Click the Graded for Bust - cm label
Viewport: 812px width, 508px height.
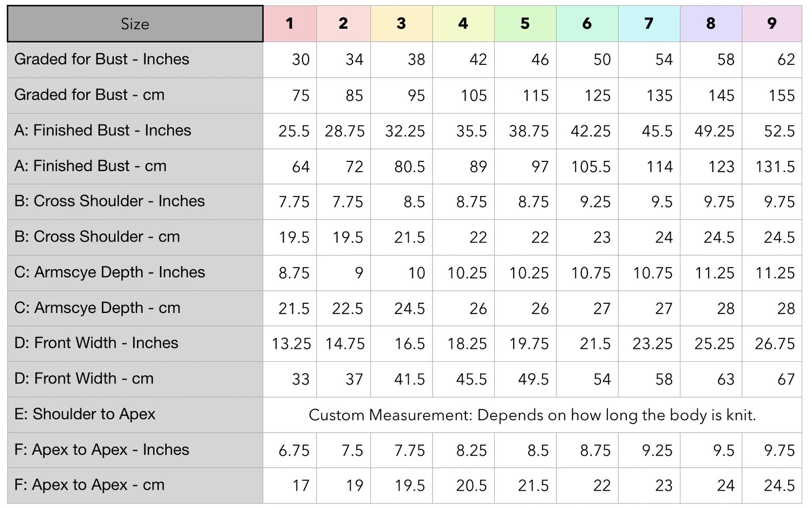pos(89,95)
